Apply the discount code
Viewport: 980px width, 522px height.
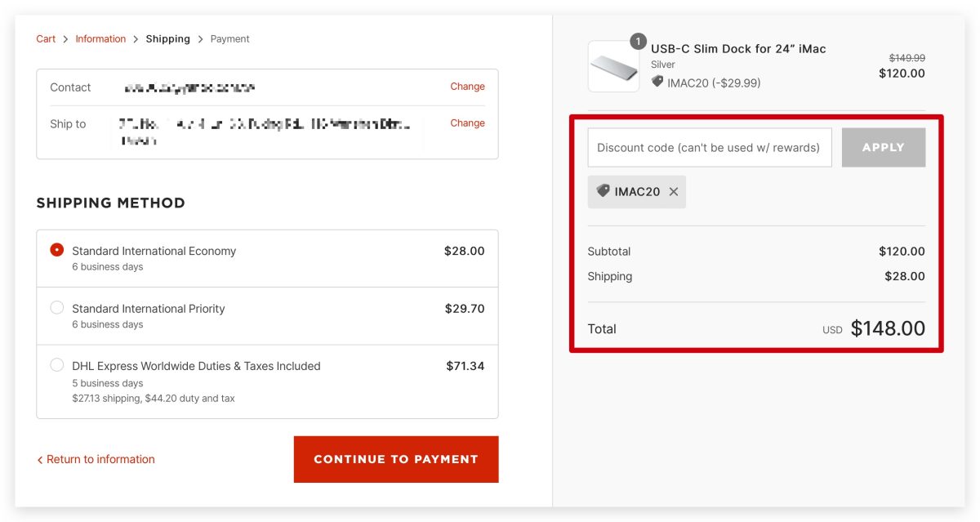pyautogui.click(x=884, y=148)
